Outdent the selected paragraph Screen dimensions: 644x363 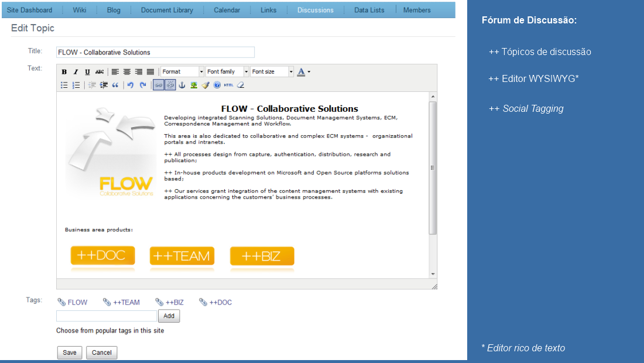click(x=92, y=85)
